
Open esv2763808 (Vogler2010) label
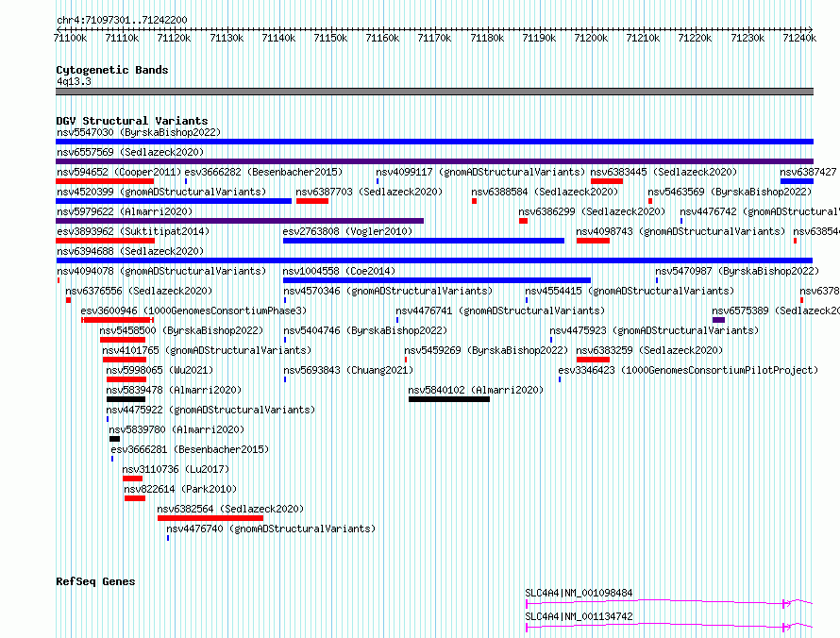(x=347, y=231)
